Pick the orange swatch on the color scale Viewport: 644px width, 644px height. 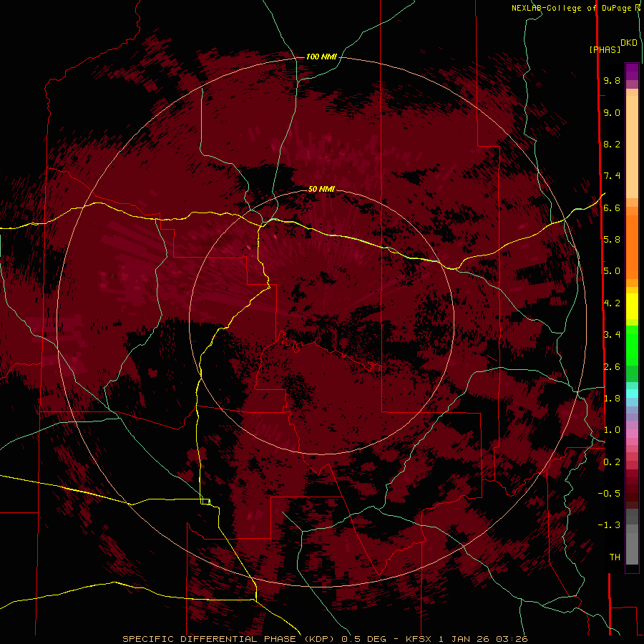[x=632, y=246]
